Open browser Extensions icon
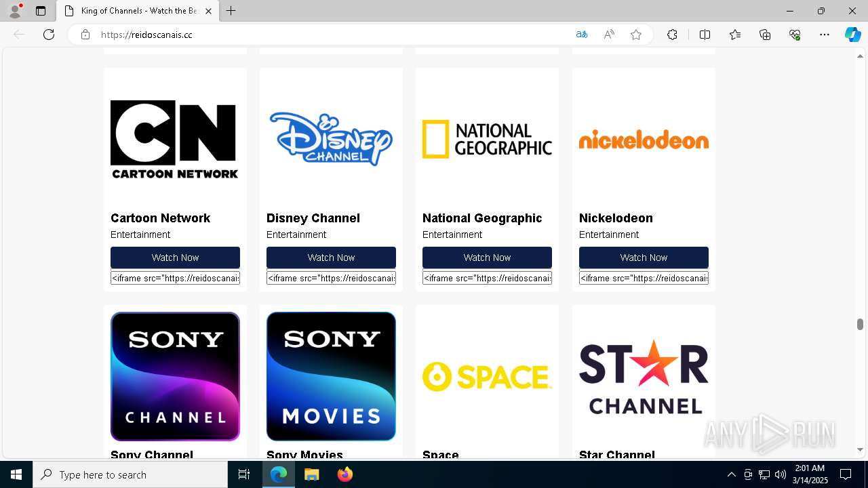The image size is (868, 488). (672, 35)
